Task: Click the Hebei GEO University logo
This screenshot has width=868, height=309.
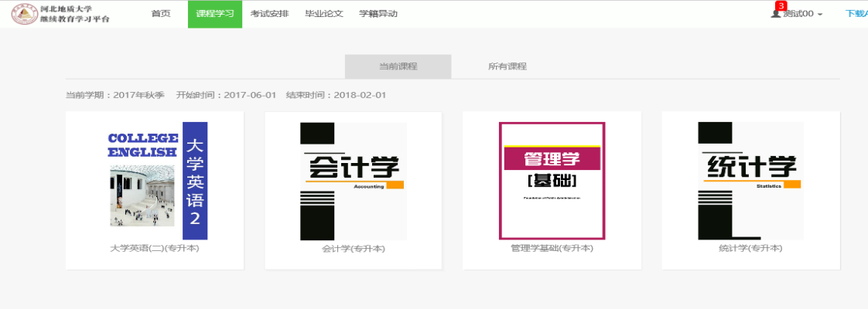Action: [x=60, y=13]
